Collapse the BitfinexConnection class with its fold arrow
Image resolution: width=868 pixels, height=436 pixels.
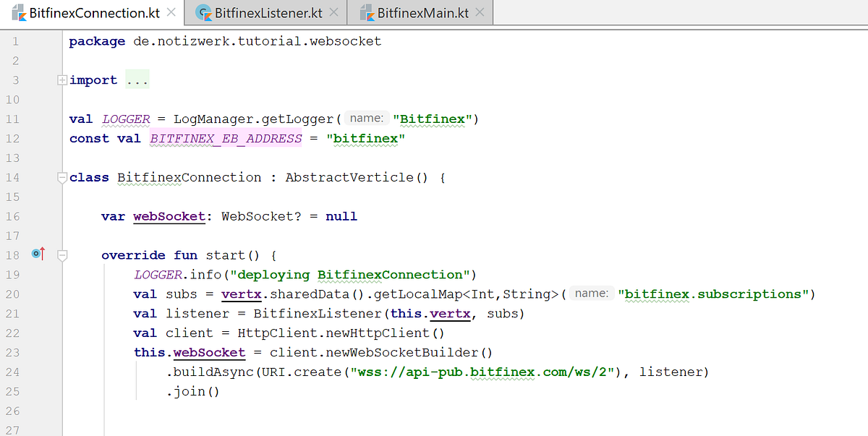point(62,176)
